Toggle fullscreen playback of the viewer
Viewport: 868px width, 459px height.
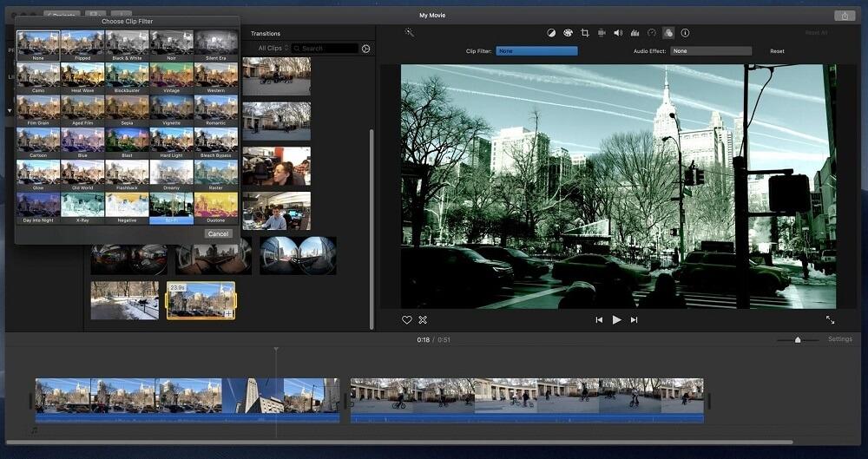coord(830,320)
